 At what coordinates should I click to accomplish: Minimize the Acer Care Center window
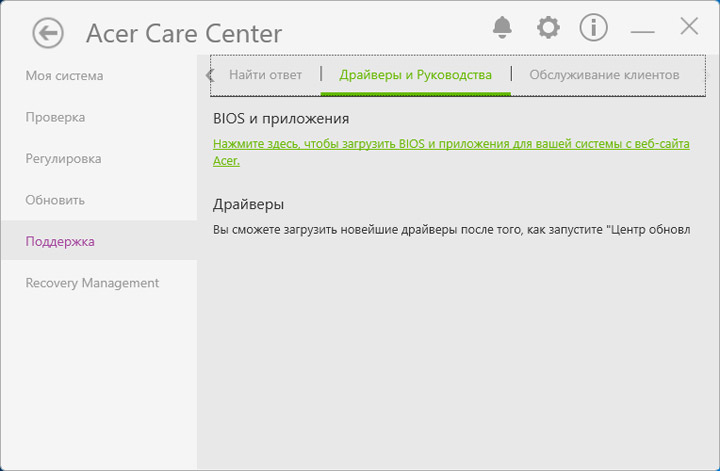pos(642,31)
